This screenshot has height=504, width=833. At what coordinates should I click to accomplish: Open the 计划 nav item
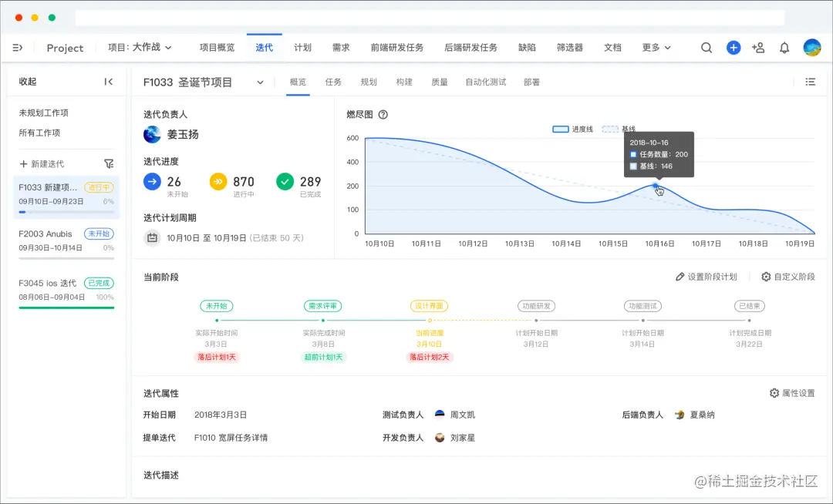pyautogui.click(x=303, y=48)
